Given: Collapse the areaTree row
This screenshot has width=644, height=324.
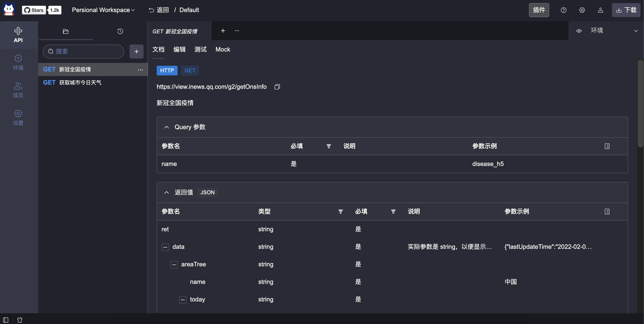Looking at the screenshot, I should 174,265.
